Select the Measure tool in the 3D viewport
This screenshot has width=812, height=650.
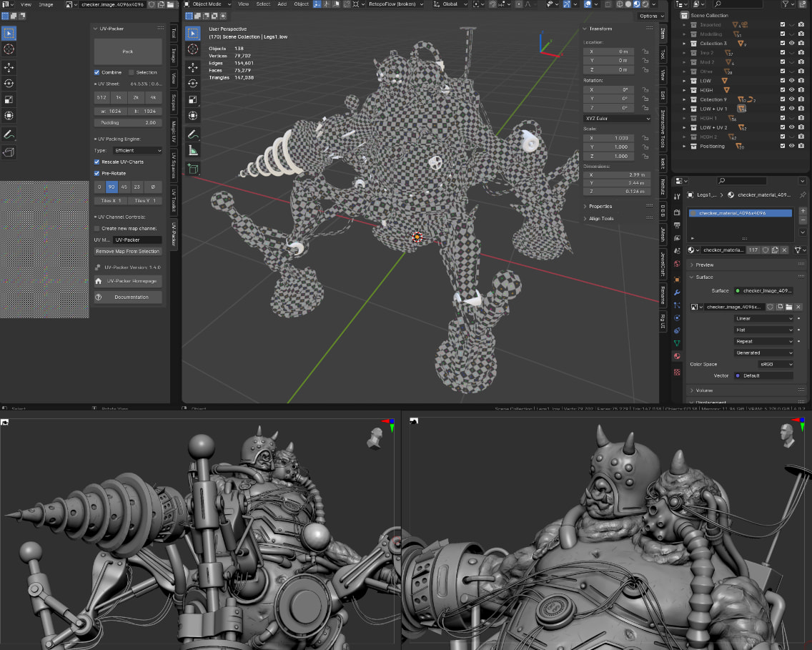pyautogui.click(x=193, y=150)
